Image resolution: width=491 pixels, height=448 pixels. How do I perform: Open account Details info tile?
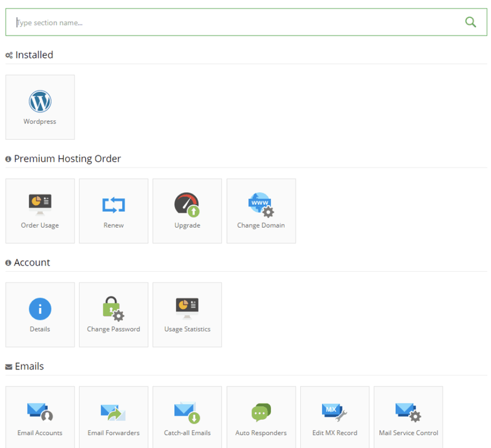coord(40,315)
